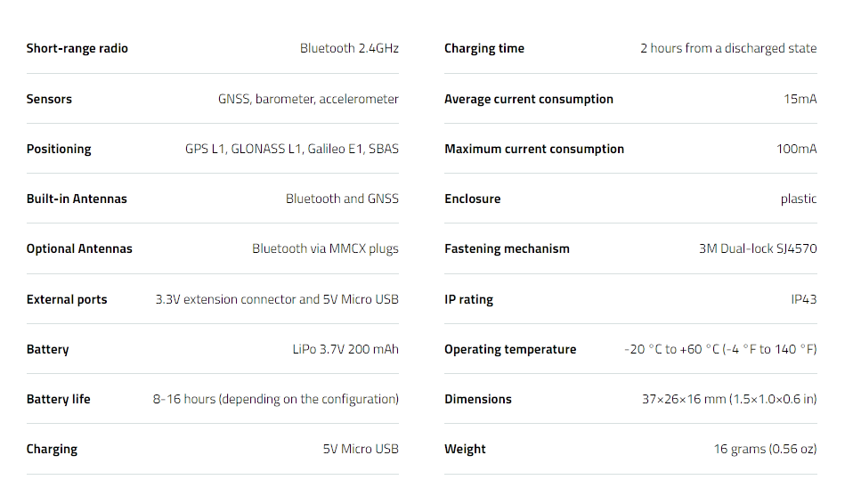Image resolution: width=853 pixels, height=504 pixels.
Task: Click the Enclosure row label
Action: pos(473,199)
